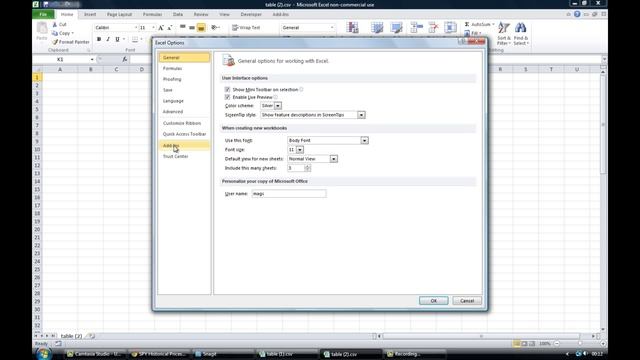Image resolution: width=640 pixels, height=360 pixels.
Task: Click the Delete cells icon
Action: [x=433, y=27]
